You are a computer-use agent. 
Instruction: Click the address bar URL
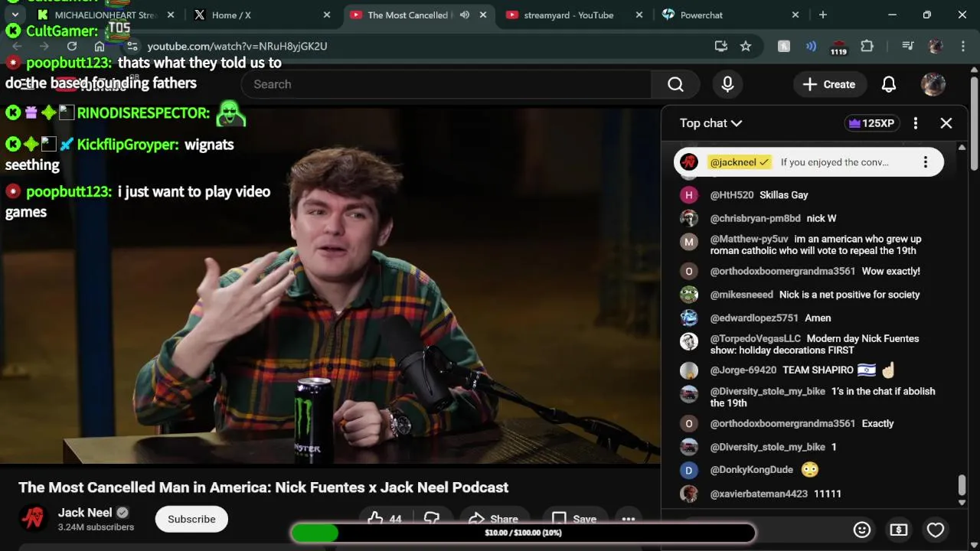237,46
